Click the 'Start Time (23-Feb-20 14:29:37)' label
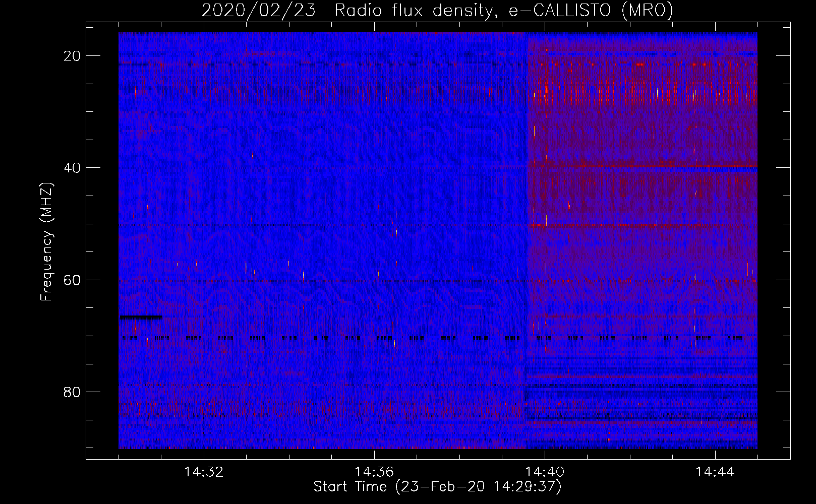The image size is (816, 504). (437, 487)
